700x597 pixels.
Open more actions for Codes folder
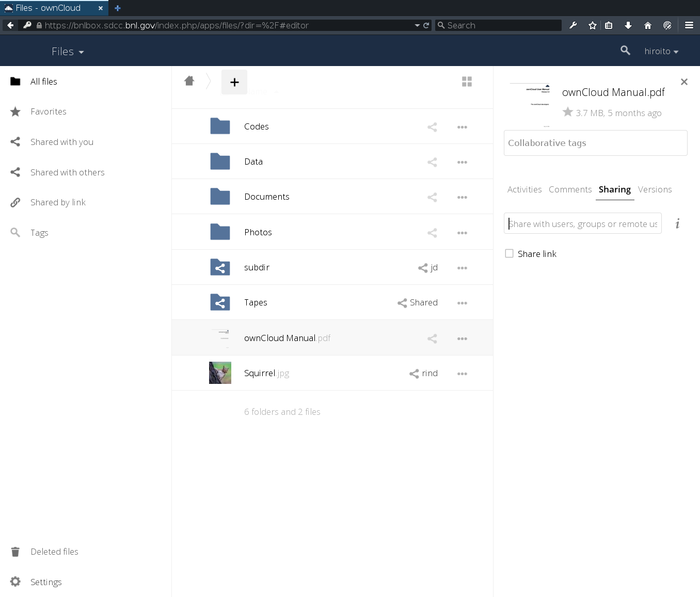462,127
